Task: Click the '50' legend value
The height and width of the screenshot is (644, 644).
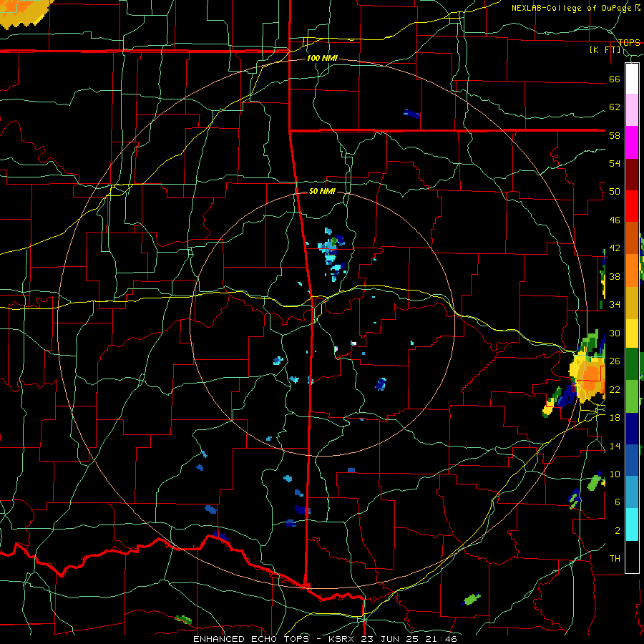Action: (615, 192)
